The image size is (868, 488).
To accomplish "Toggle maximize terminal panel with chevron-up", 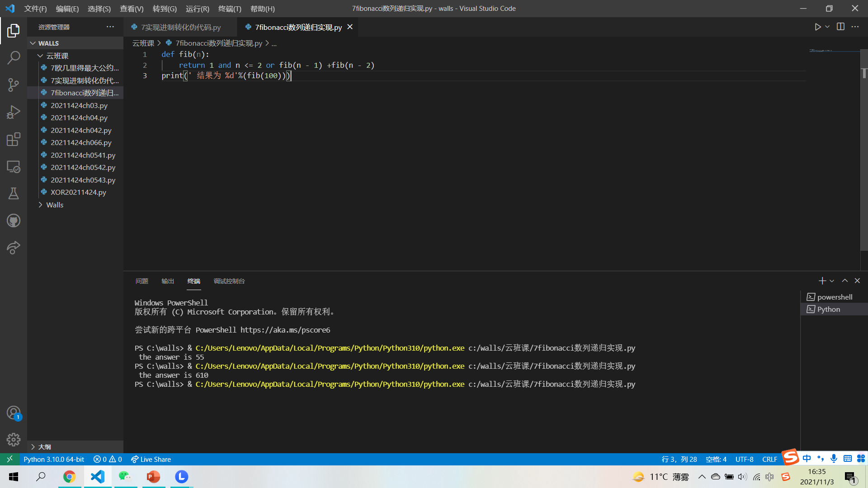I will point(844,281).
